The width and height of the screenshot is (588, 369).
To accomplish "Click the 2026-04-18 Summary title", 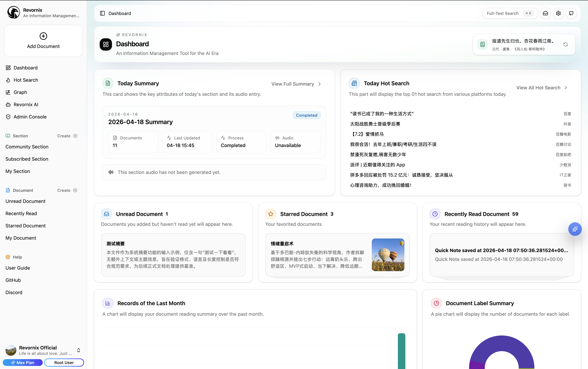I will pos(141,122).
